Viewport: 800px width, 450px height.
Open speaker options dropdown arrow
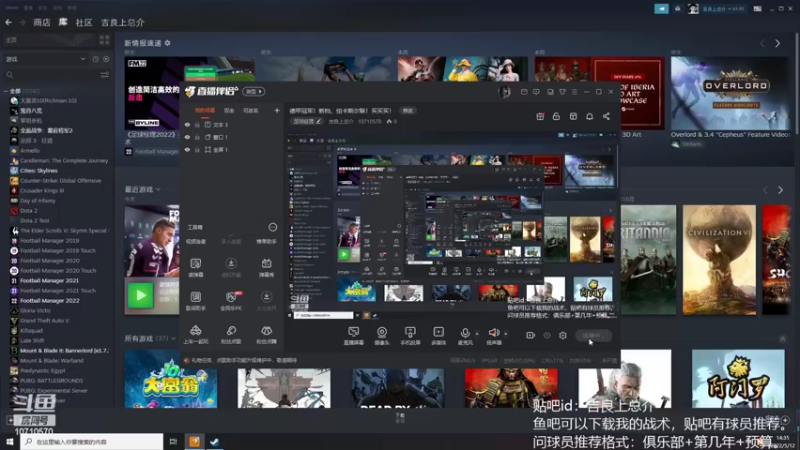pos(506,334)
